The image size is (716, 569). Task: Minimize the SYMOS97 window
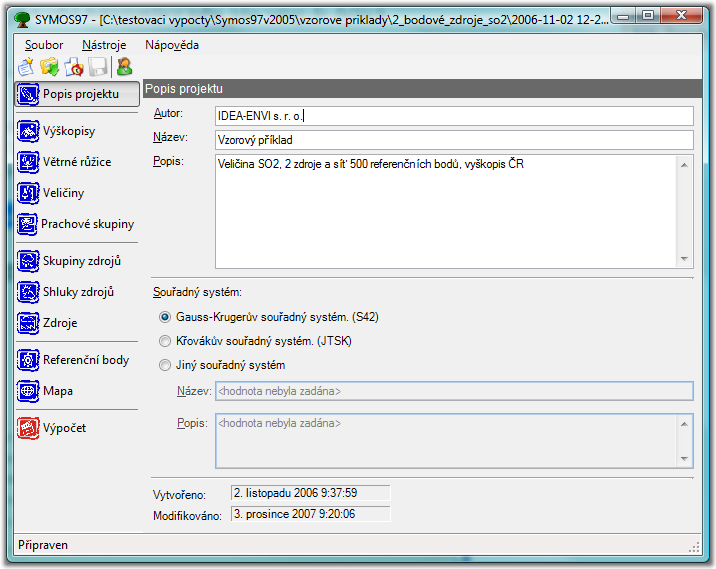623,16
